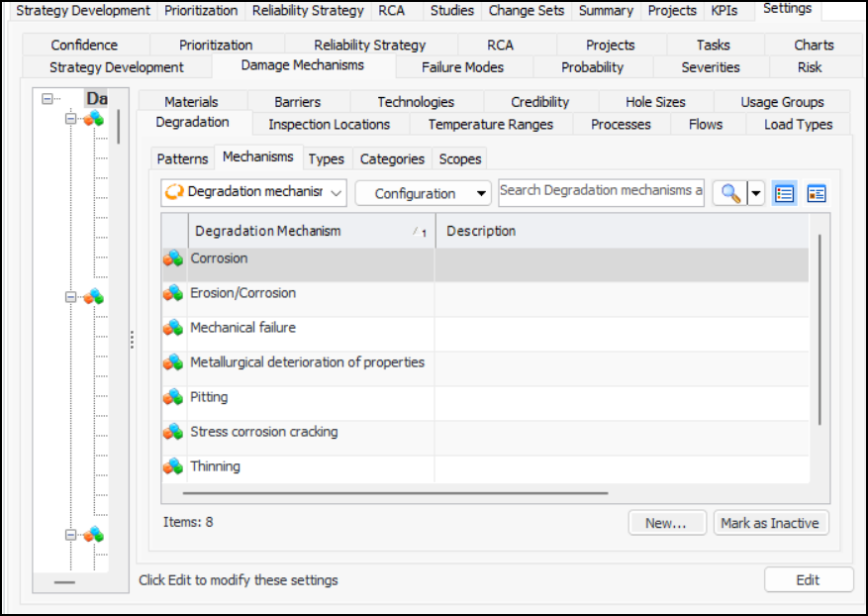Click the Corrosion row icon

(173, 258)
